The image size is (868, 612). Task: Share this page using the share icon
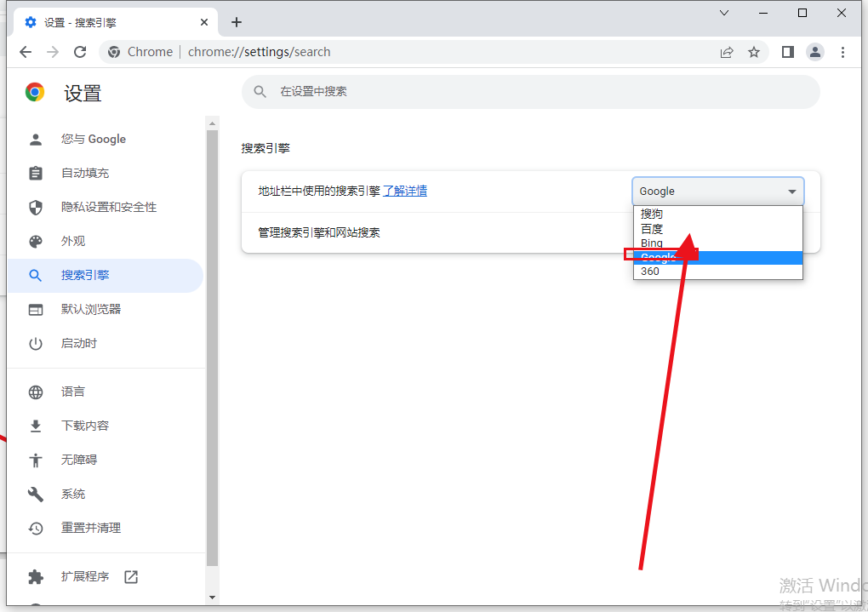[727, 52]
